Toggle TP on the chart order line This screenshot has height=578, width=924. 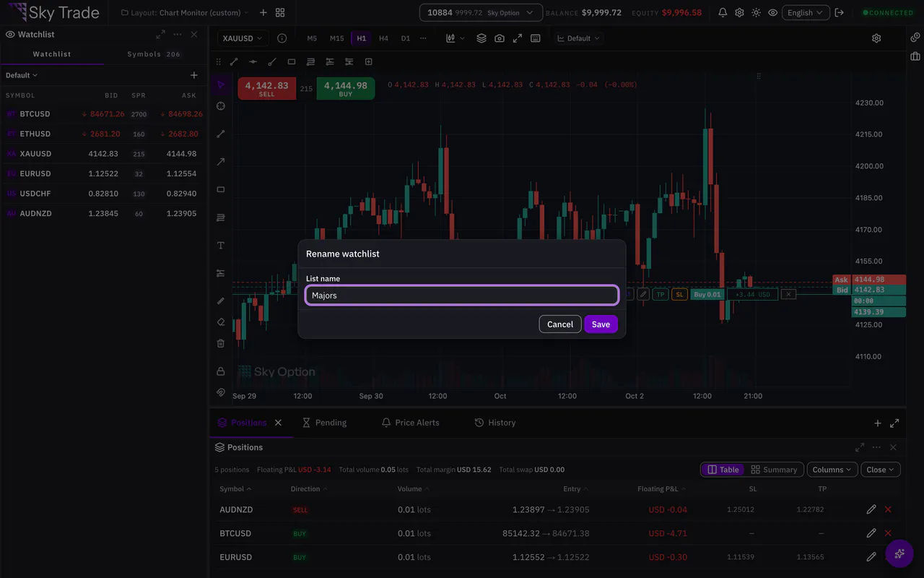[x=661, y=294]
